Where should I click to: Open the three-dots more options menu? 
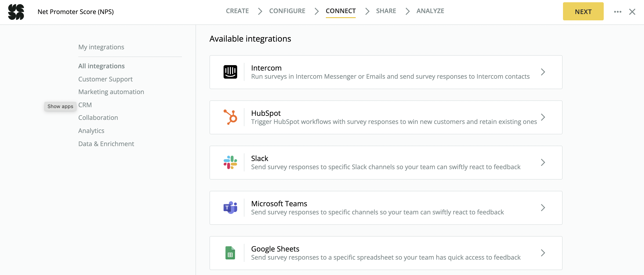coord(618,12)
